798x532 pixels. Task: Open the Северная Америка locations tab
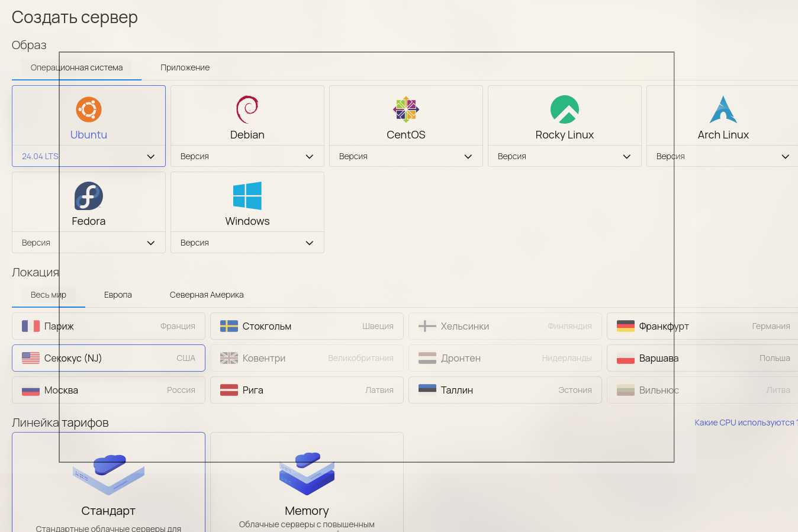pyautogui.click(x=207, y=295)
